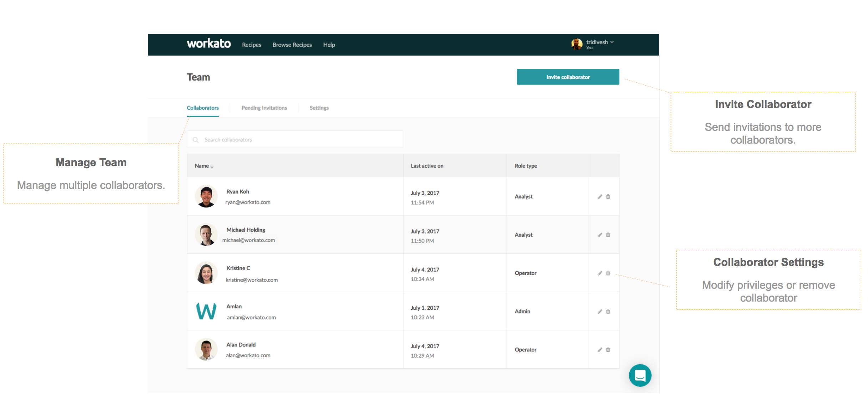Expand the tridivesh user menu
The image size is (868, 405).
coord(612,42)
